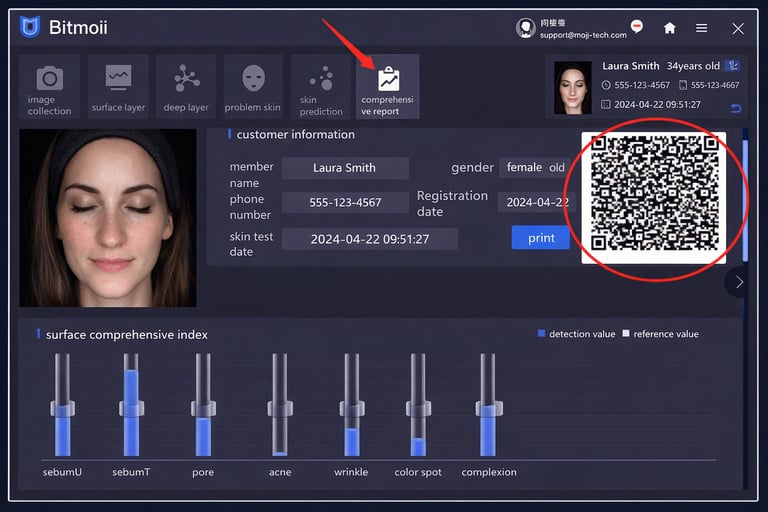Click the member name field Laura Smith
Viewport: 768px width, 512px height.
point(345,168)
